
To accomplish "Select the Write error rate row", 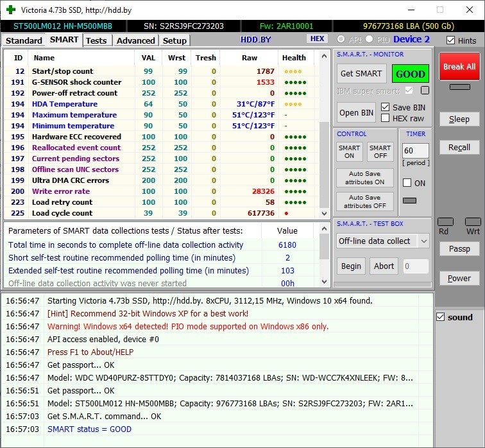I will (162, 191).
